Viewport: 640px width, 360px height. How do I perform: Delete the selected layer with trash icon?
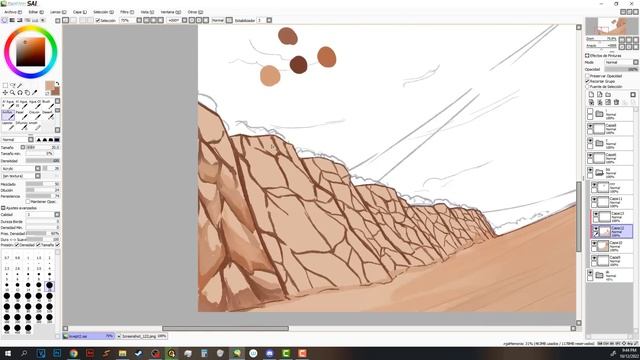(x=616, y=102)
